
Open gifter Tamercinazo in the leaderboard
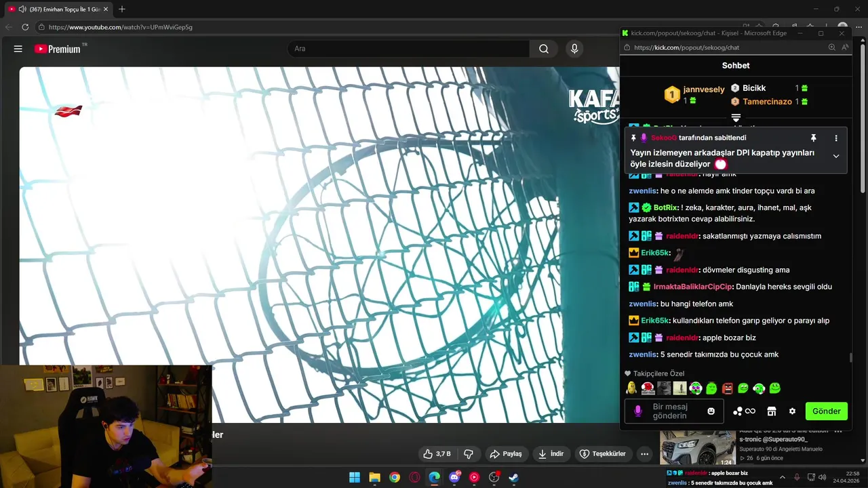tap(767, 102)
